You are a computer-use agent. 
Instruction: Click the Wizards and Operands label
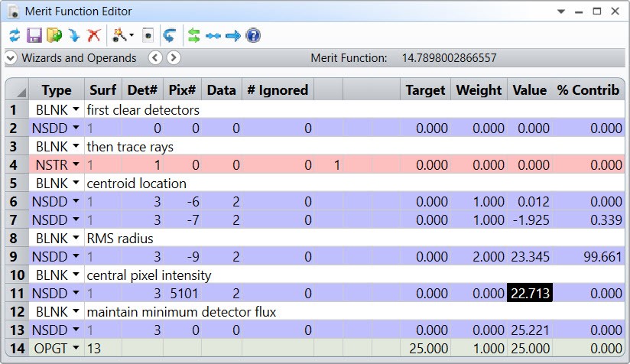(x=80, y=58)
